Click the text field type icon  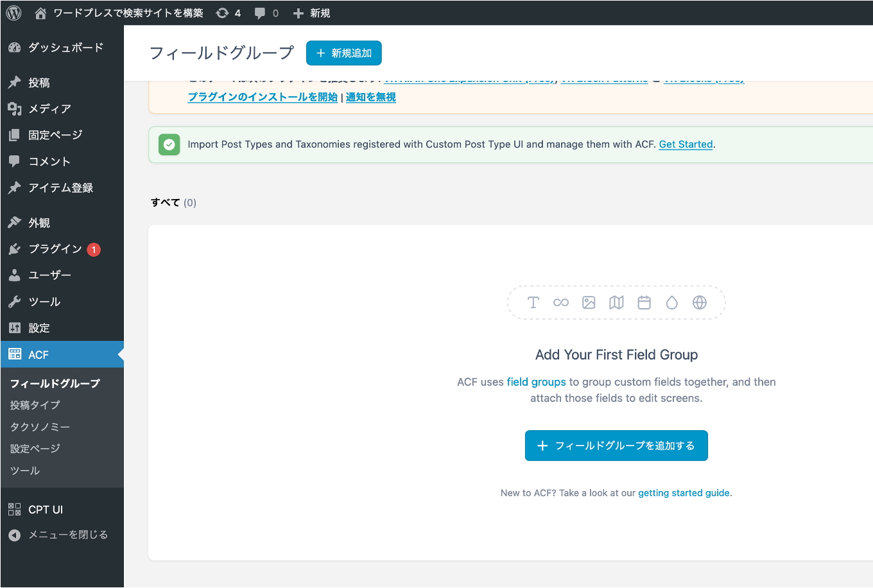click(x=533, y=302)
